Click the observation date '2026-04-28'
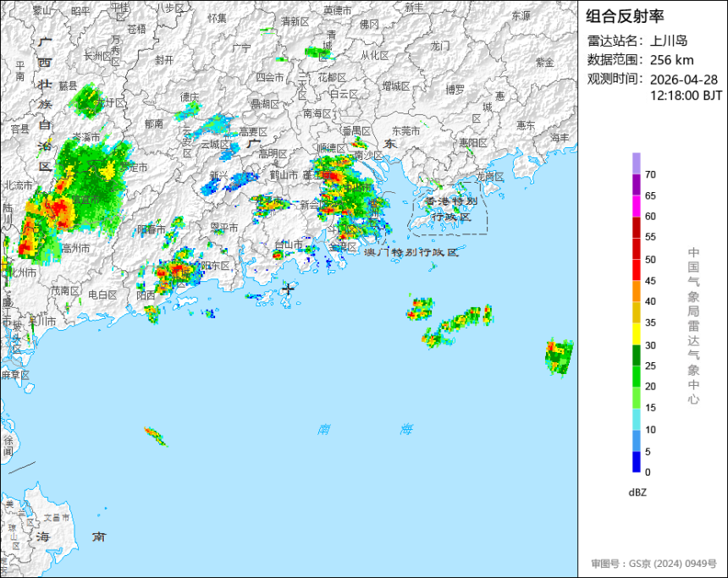The height and width of the screenshot is (578, 728). pyautogui.click(x=683, y=80)
